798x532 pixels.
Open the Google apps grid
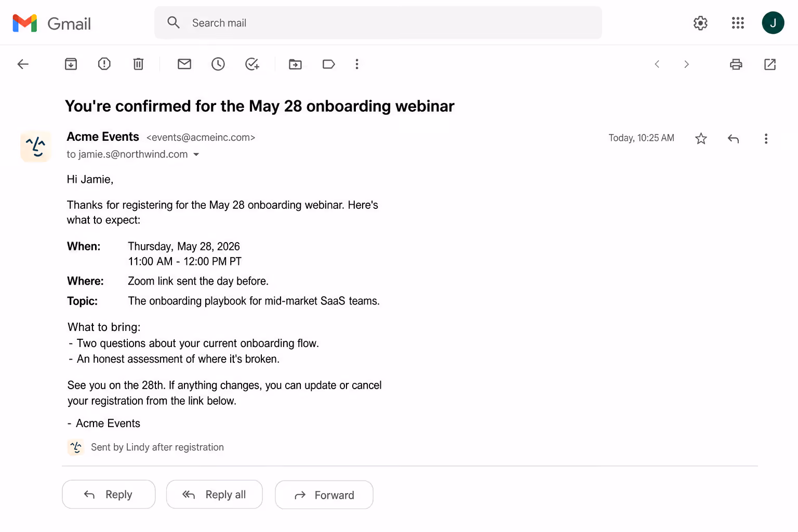pos(738,23)
